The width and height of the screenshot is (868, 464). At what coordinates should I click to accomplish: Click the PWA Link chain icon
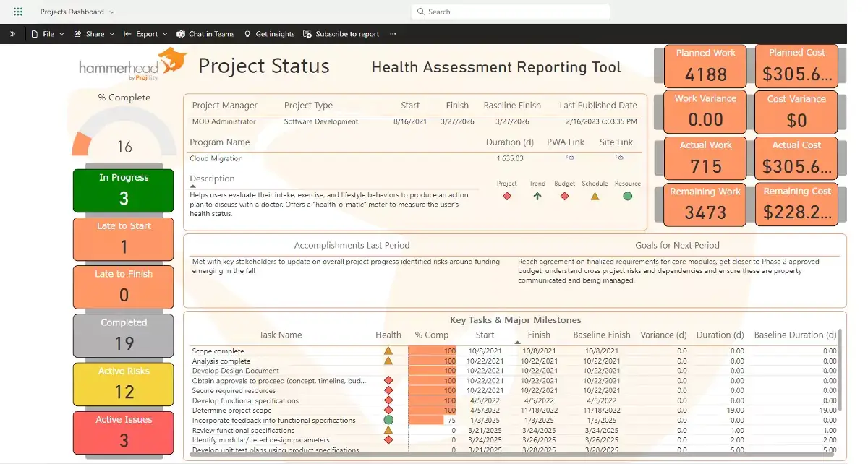tap(570, 157)
